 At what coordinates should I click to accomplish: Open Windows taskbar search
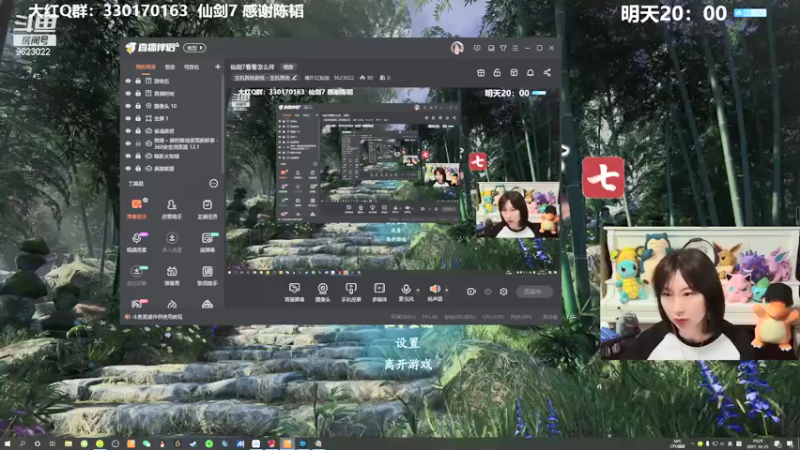[22, 444]
